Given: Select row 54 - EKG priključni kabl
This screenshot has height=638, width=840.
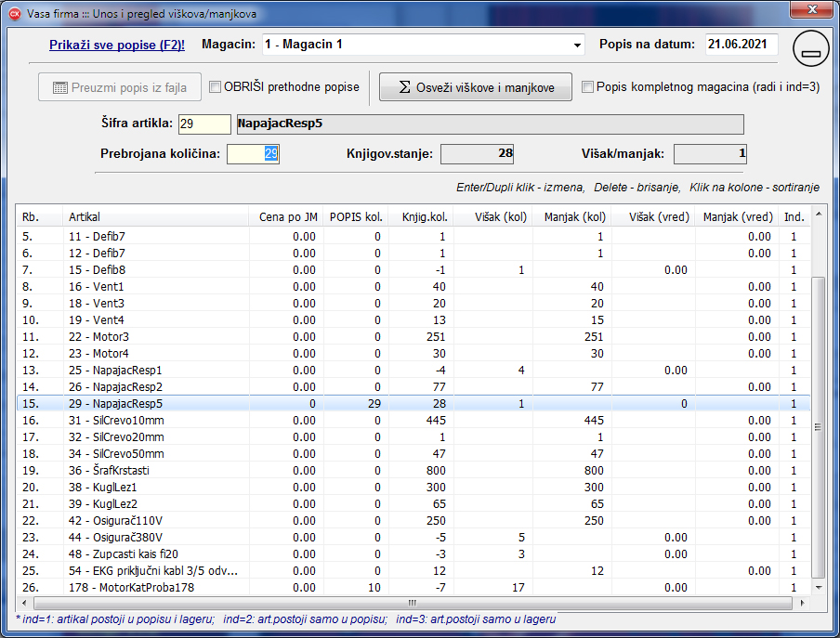Looking at the screenshot, I should coord(413,571).
